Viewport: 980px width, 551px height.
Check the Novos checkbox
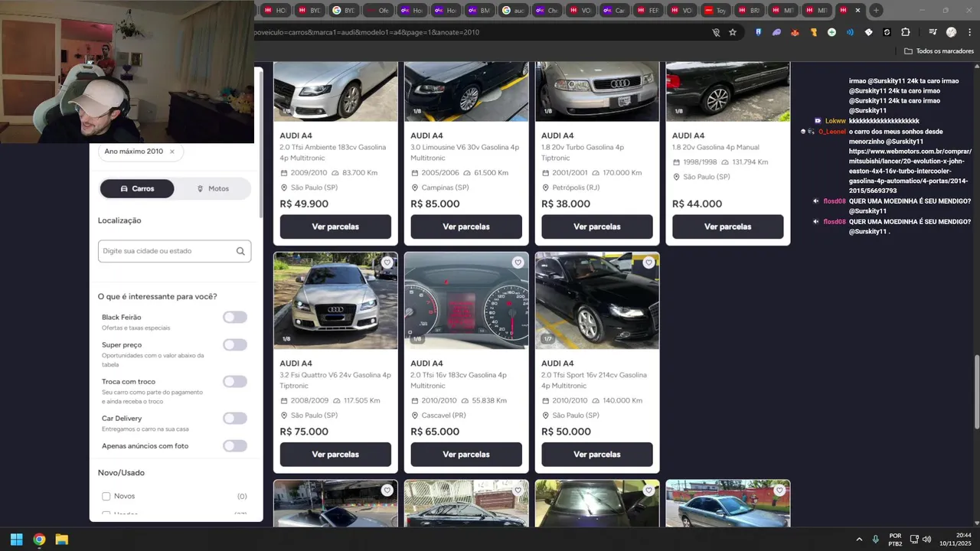click(106, 496)
